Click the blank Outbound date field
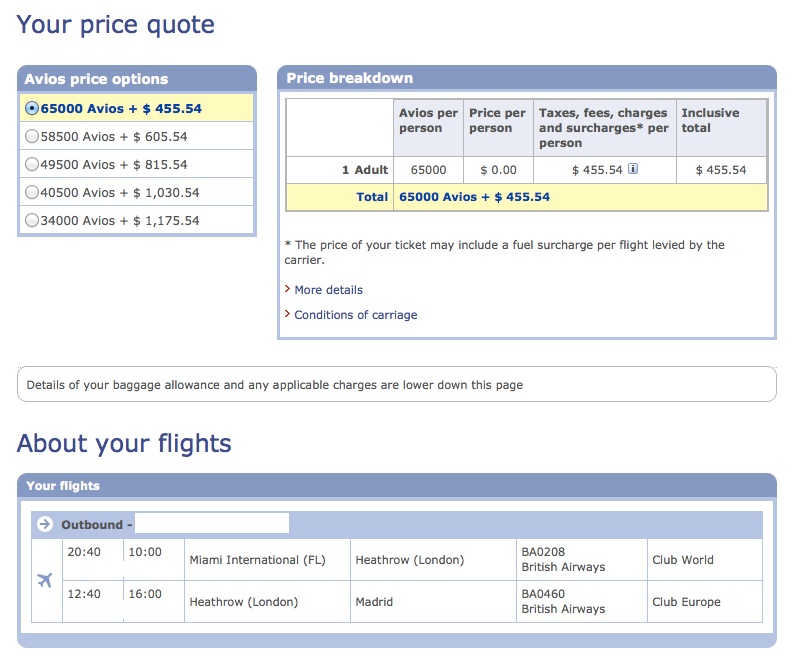Screen dimensions: 801x659 (x=212, y=524)
